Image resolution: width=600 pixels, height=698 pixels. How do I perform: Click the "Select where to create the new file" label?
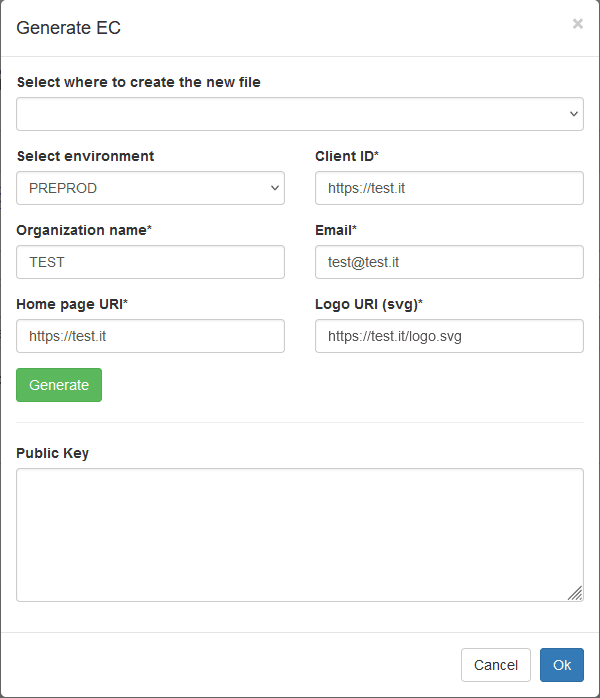[x=138, y=82]
